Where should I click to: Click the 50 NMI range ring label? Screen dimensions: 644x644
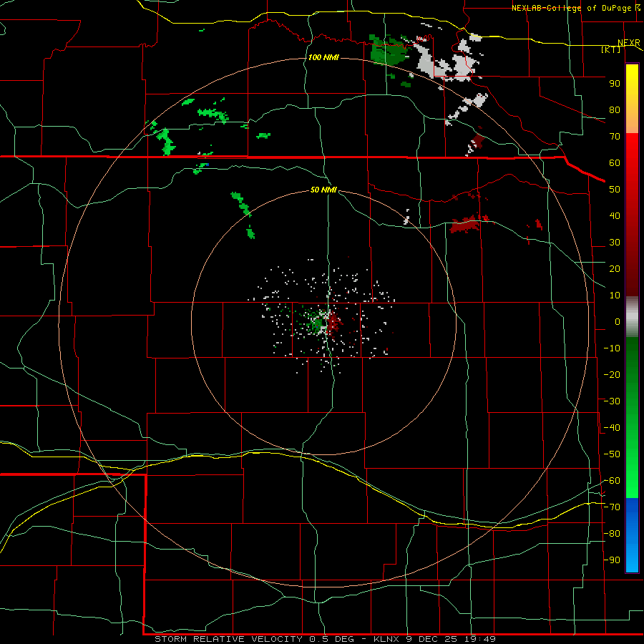tap(323, 190)
